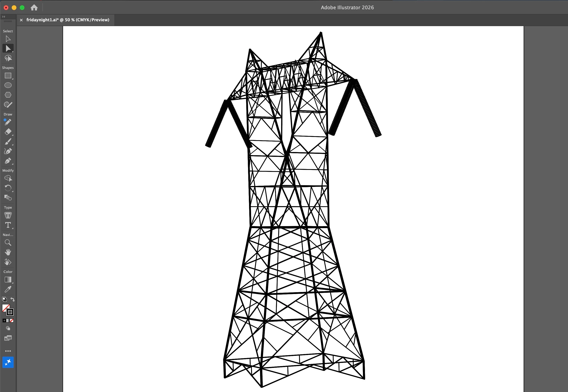Open the Change Screen Mode options
Viewport: 568px width, 392px height.
click(8, 338)
